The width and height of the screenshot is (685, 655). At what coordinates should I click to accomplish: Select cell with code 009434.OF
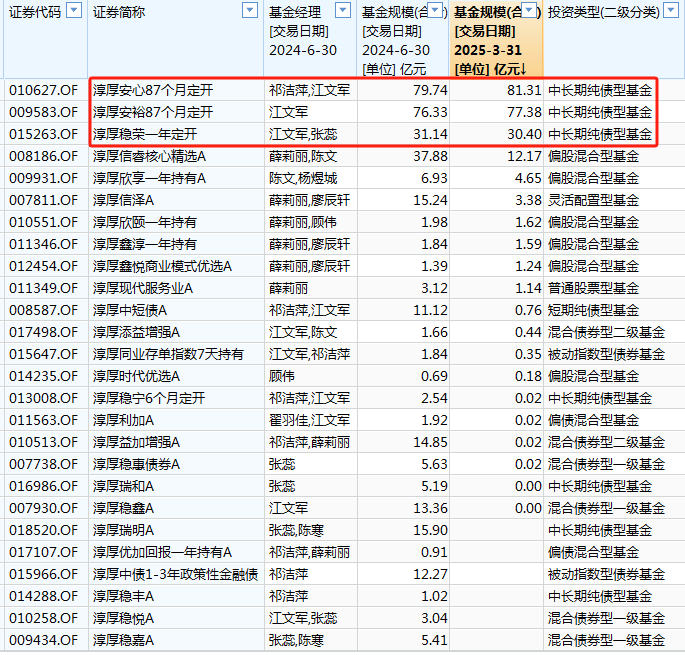(46, 640)
